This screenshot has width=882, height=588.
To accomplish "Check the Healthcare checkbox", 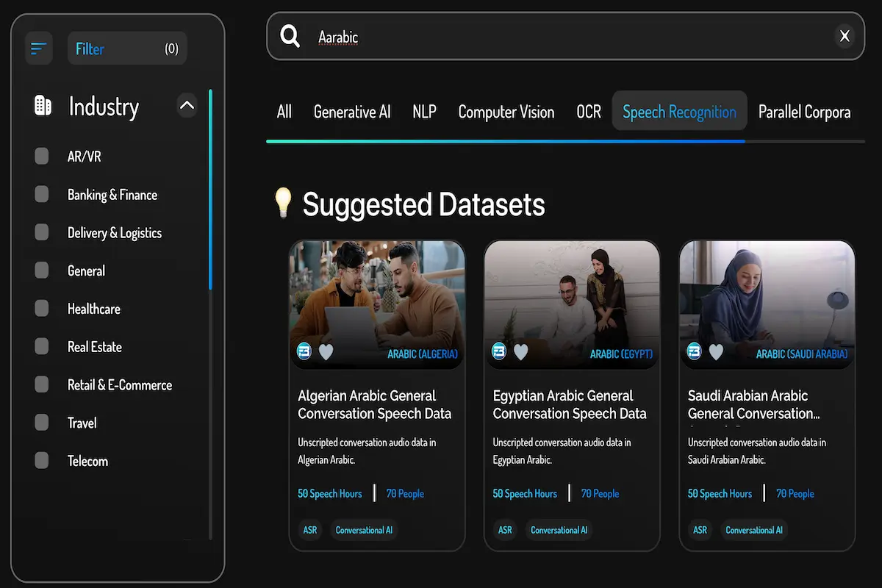I will [x=42, y=309].
